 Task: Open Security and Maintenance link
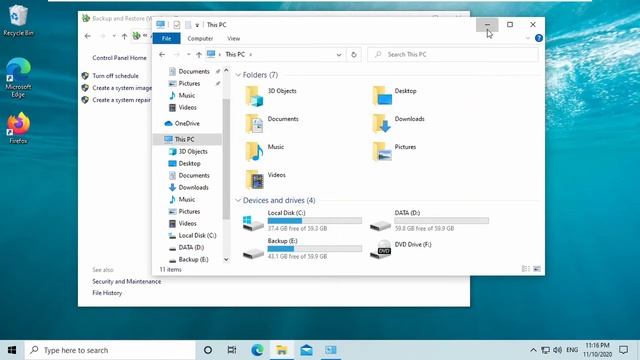[127, 282]
